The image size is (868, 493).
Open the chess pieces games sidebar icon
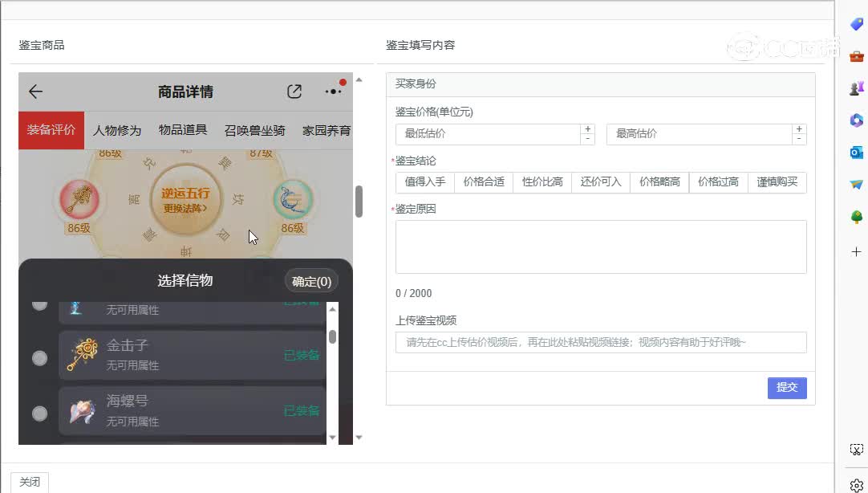[857, 88]
